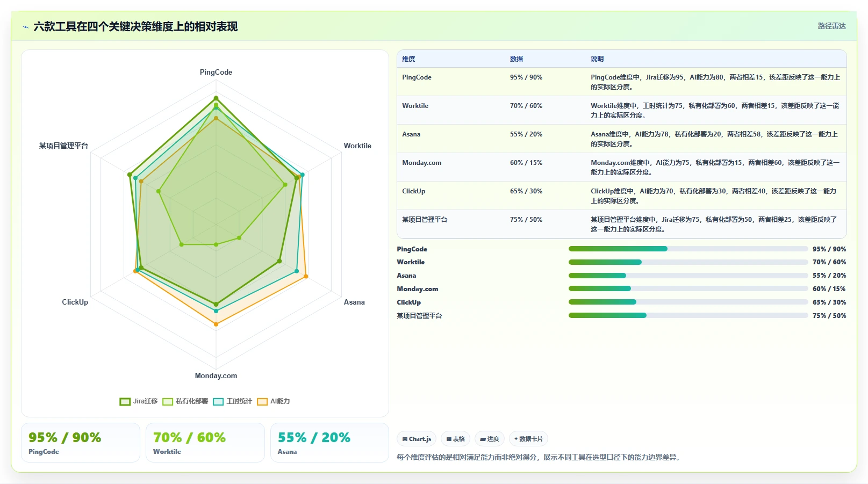Click the small icon before the chart title

click(25, 27)
